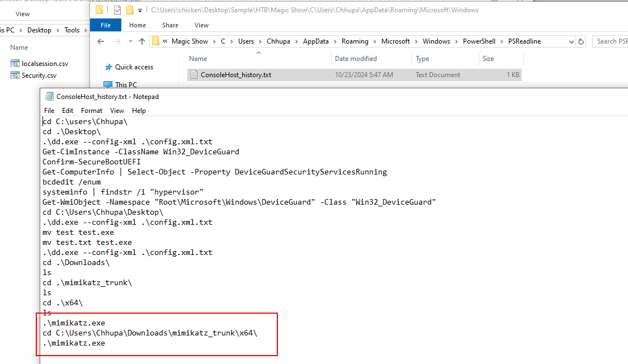Open Quick access in navigation pane
Screen dimensions: 628x364
tap(134, 67)
